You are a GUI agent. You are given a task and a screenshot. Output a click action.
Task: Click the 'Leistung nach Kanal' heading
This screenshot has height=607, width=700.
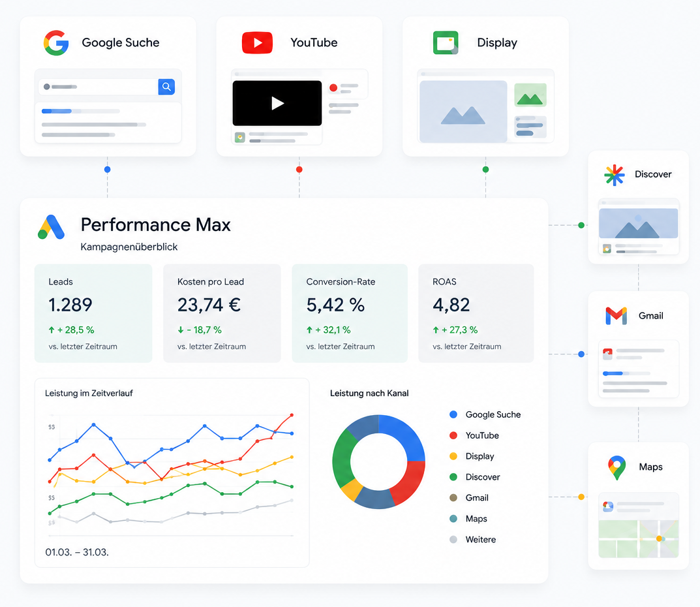[369, 394]
